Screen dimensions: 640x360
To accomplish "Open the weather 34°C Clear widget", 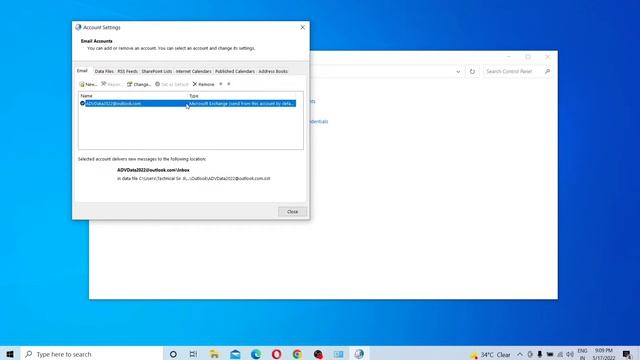I will [x=490, y=355].
